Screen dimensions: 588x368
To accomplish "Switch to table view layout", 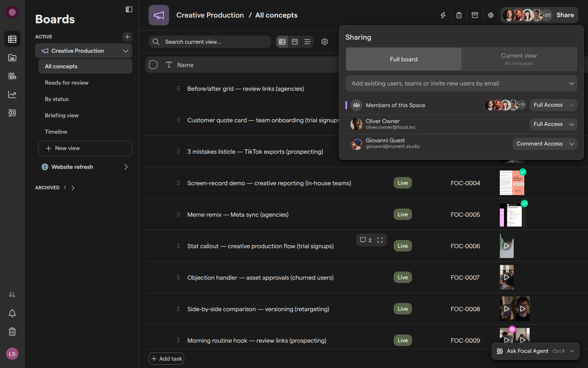I will tap(282, 42).
